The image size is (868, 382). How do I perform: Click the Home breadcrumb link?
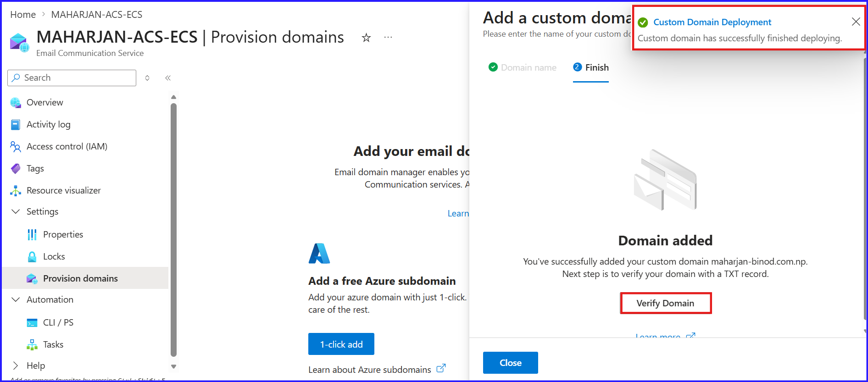point(23,15)
